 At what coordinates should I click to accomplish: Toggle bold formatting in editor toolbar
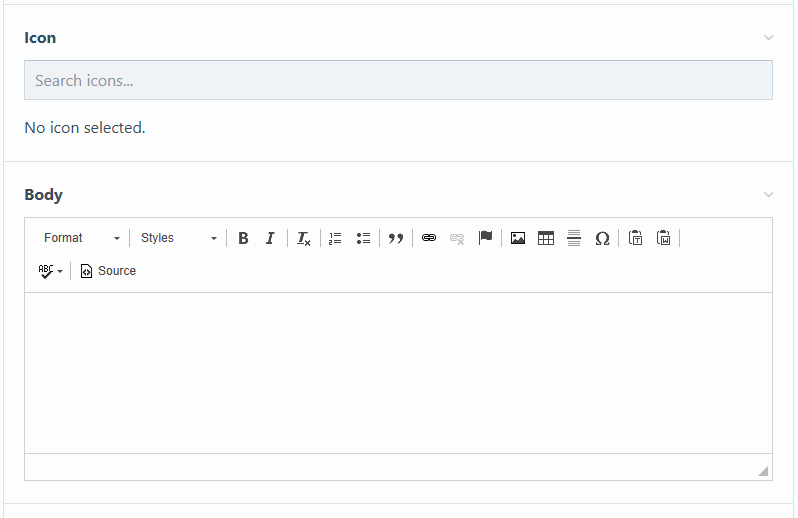click(243, 238)
